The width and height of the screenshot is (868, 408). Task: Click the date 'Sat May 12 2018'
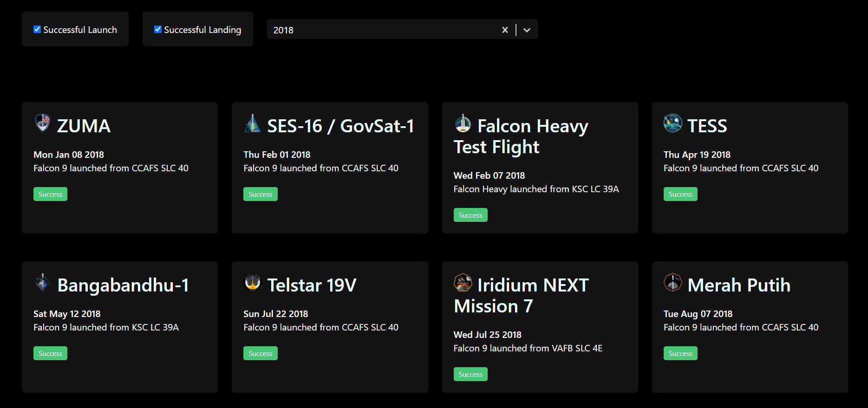pos(67,314)
